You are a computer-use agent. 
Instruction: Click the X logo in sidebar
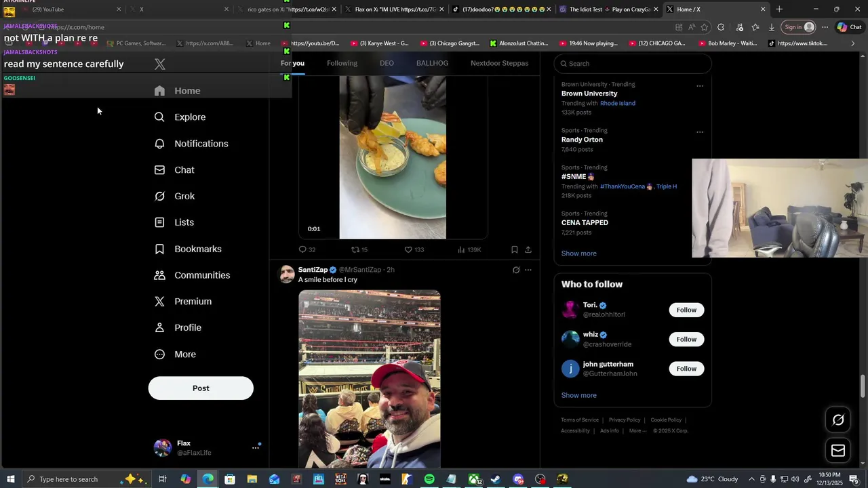point(160,64)
